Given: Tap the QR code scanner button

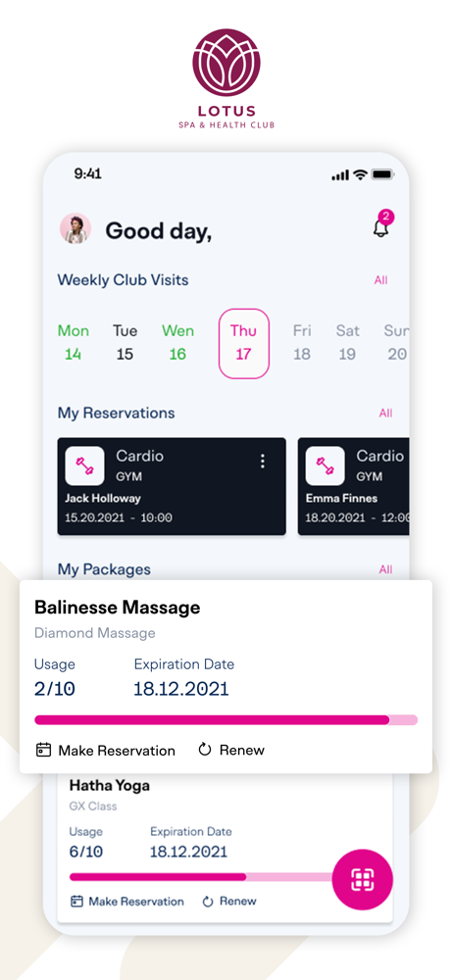Looking at the screenshot, I should (362, 879).
